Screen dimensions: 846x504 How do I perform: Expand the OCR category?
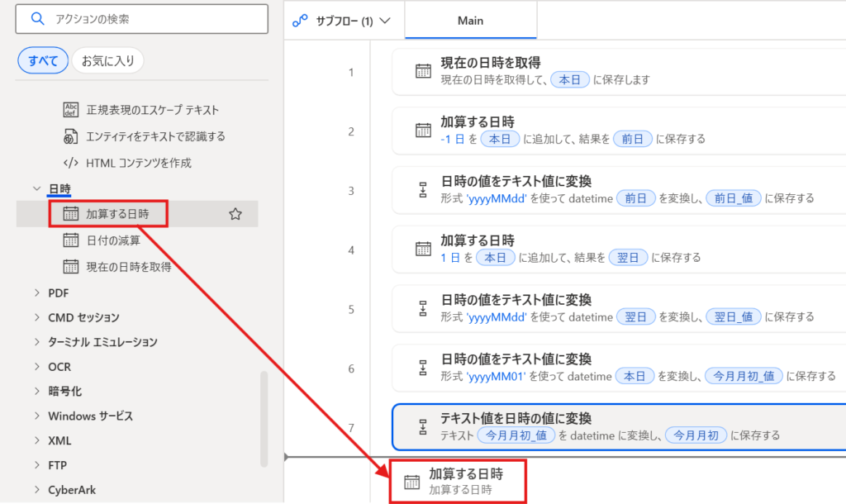tap(36, 366)
